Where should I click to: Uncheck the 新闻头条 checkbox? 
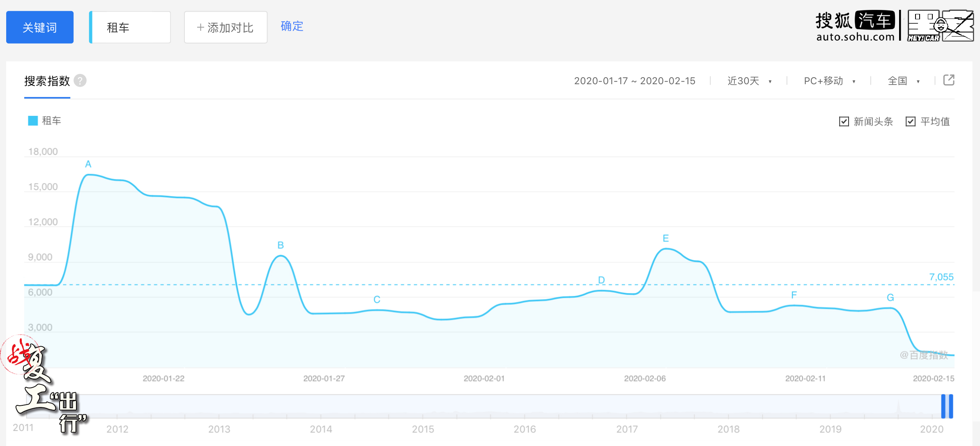tap(844, 122)
